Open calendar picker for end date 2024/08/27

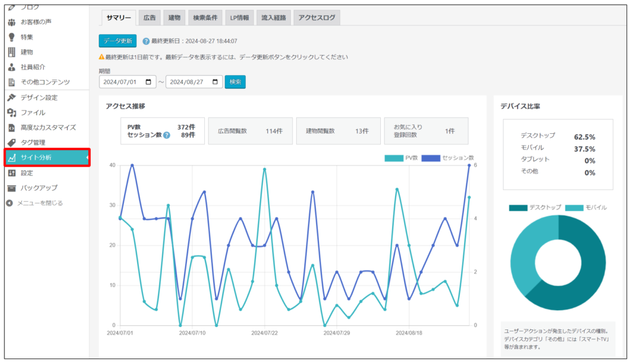[215, 82]
